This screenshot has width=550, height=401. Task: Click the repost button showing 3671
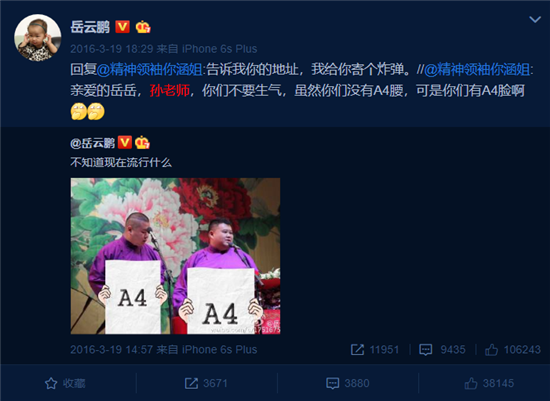tap(206, 383)
